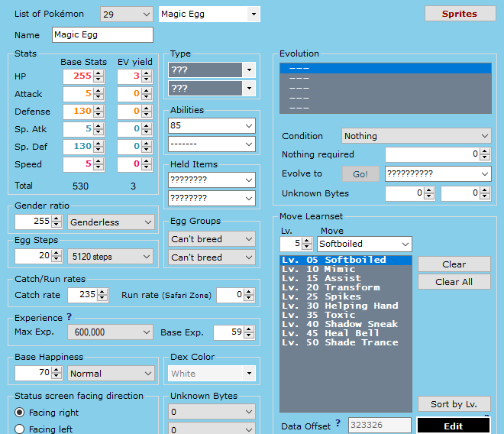
Task: Open the Pokémon number 29 dropdown
Action: 127,15
